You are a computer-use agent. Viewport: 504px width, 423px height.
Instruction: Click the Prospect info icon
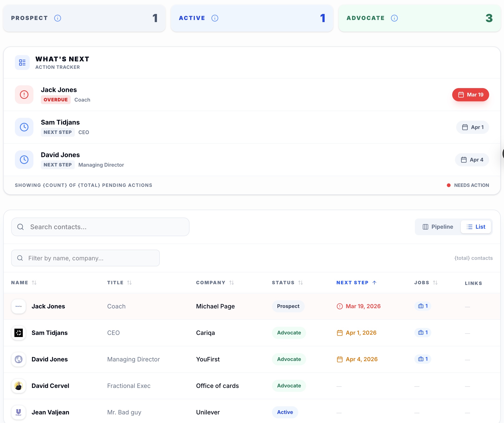pyautogui.click(x=58, y=18)
